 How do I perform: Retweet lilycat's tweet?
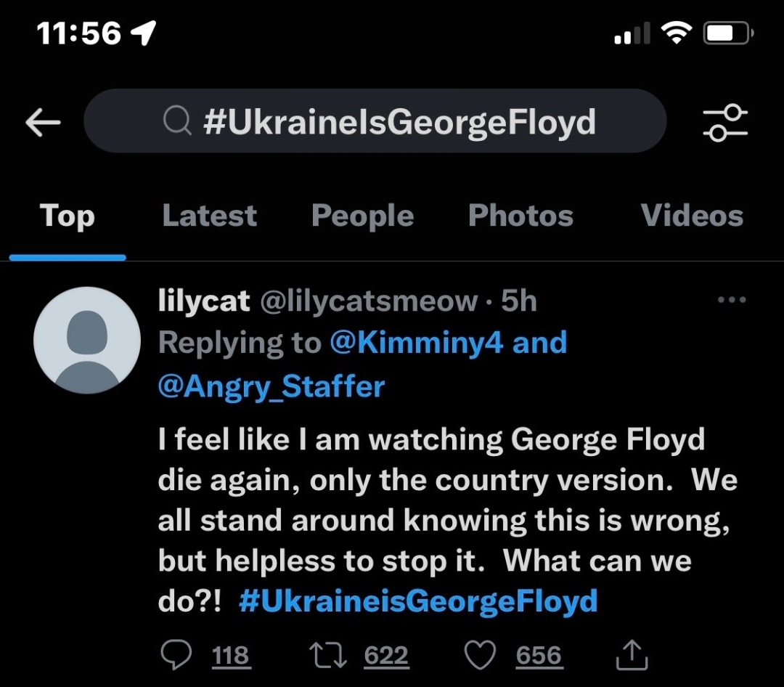(x=327, y=655)
